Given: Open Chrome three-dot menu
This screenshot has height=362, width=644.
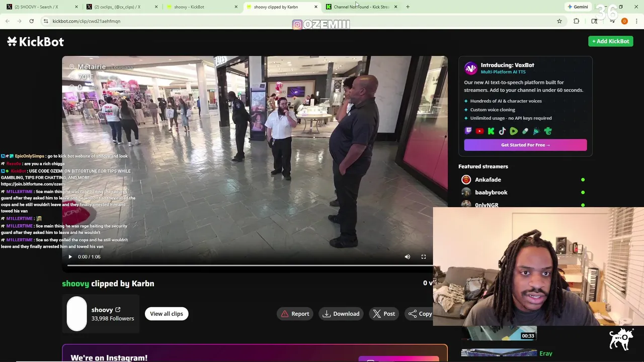Looking at the screenshot, I should click(637, 21).
